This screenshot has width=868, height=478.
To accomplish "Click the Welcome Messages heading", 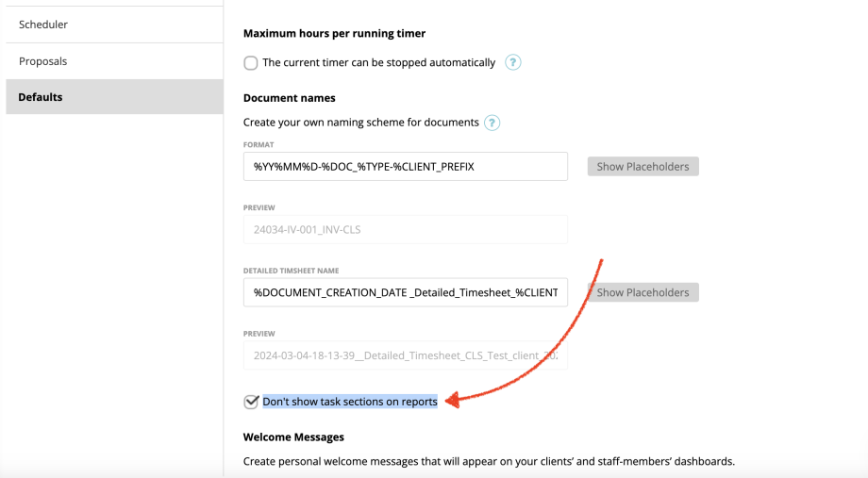I will click(x=293, y=437).
